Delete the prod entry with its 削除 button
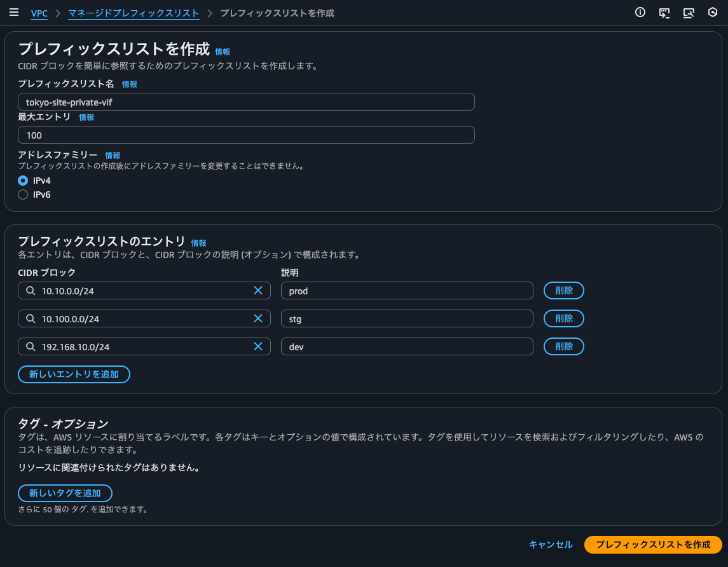The height and width of the screenshot is (567, 728). click(x=563, y=290)
